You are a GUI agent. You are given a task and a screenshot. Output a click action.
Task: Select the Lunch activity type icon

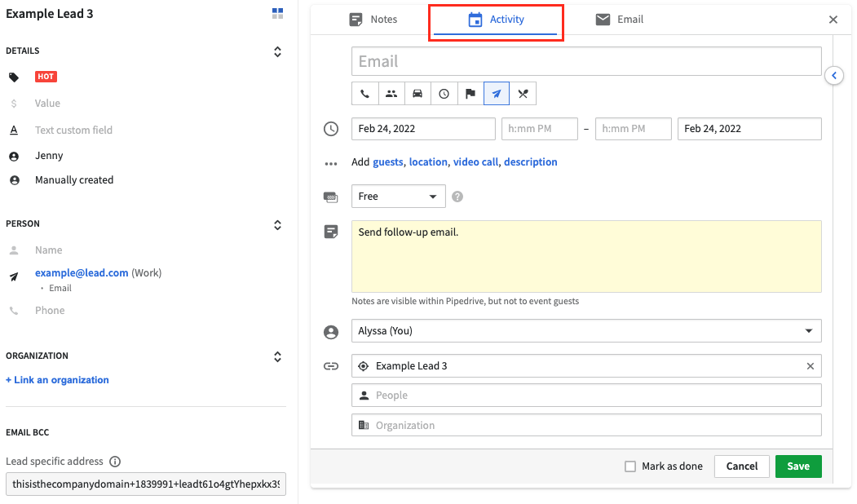tap(523, 94)
